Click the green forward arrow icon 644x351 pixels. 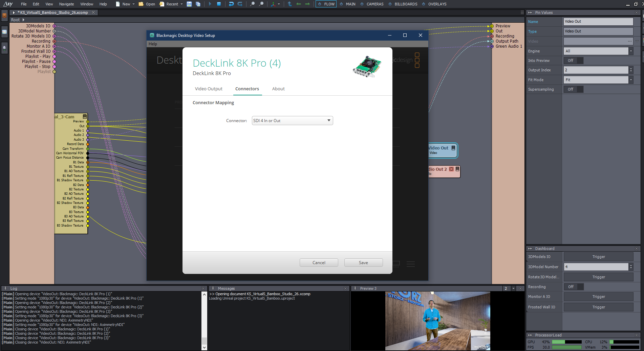(307, 4)
